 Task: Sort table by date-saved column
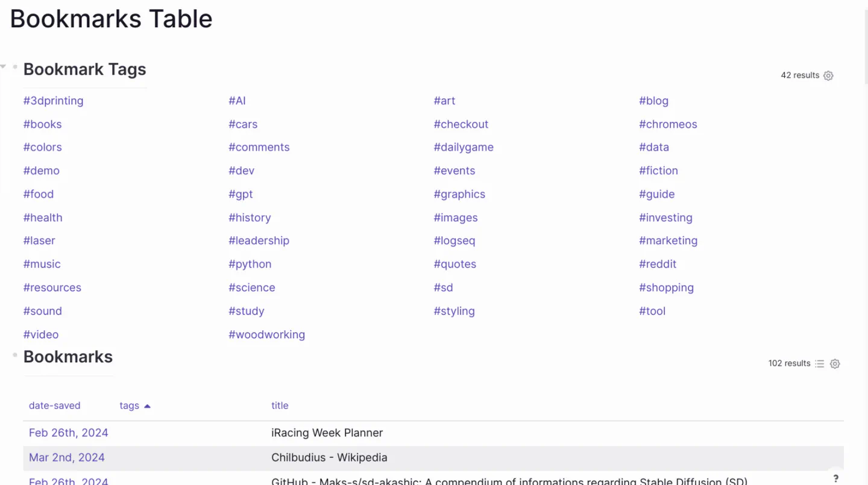[54, 405]
